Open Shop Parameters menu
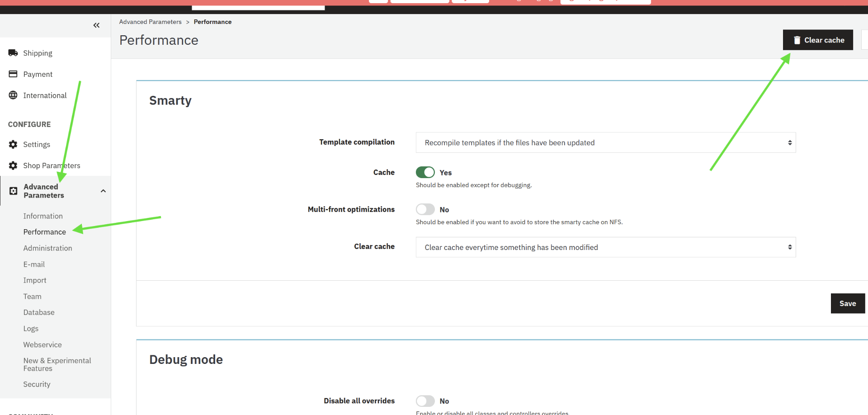 pos(52,165)
